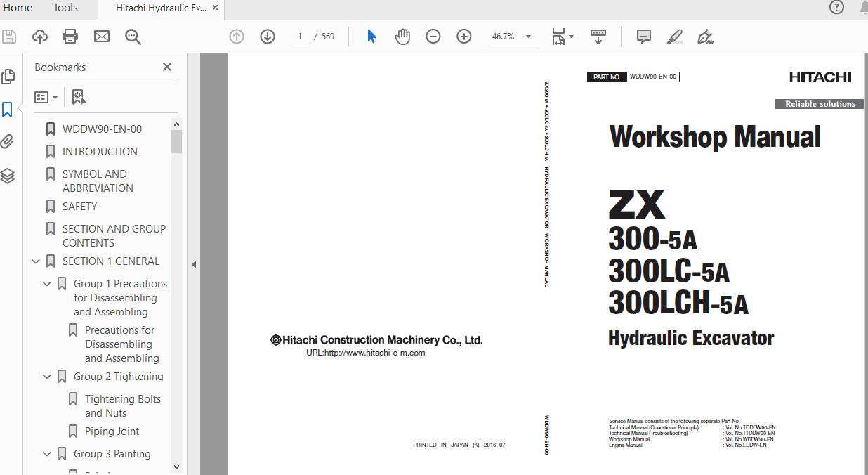
Task: Click the zoom percentage field 46.7%
Action: (x=503, y=37)
